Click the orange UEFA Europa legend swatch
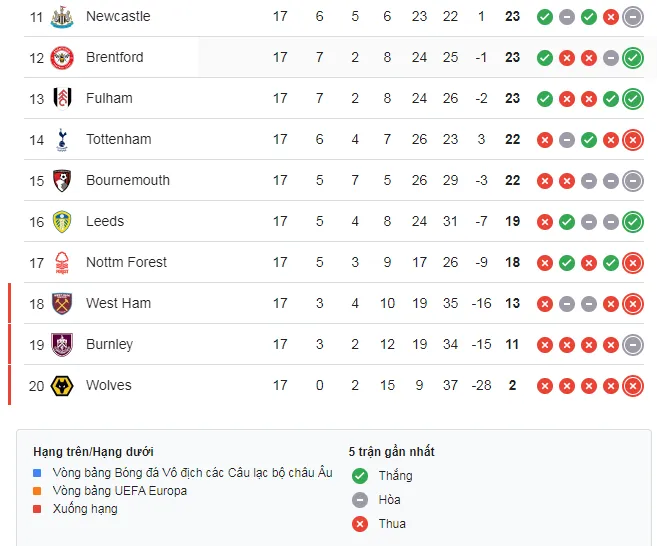Viewport: 657px width, 546px height. pyautogui.click(x=38, y=491)
